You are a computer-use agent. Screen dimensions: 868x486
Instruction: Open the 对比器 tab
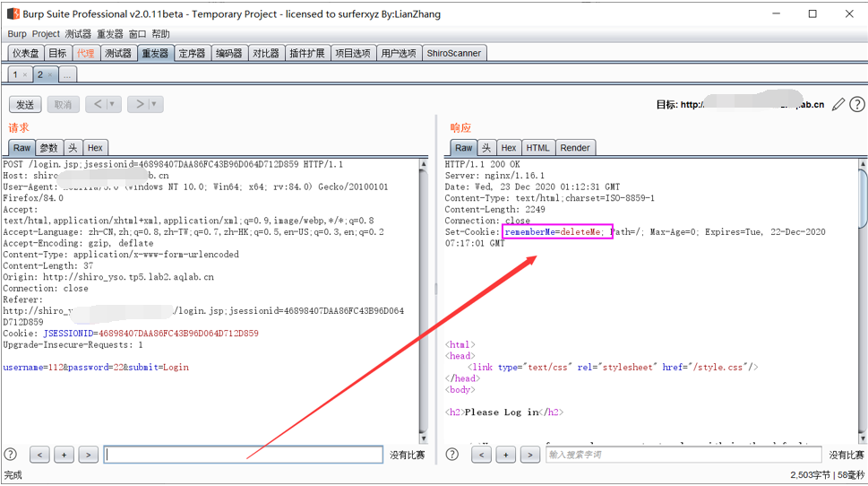(x=266, y=53)
